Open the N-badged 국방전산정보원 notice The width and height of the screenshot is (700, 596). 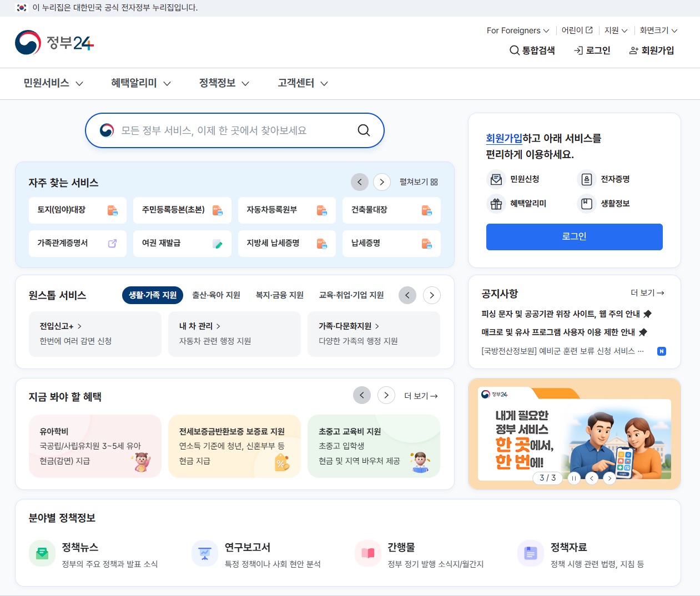pos(573,351)
